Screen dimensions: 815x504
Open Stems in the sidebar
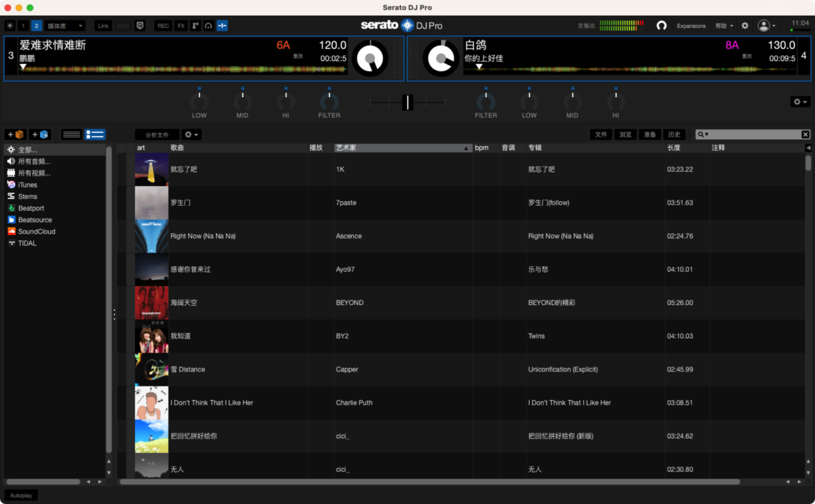tap(55, 196)
